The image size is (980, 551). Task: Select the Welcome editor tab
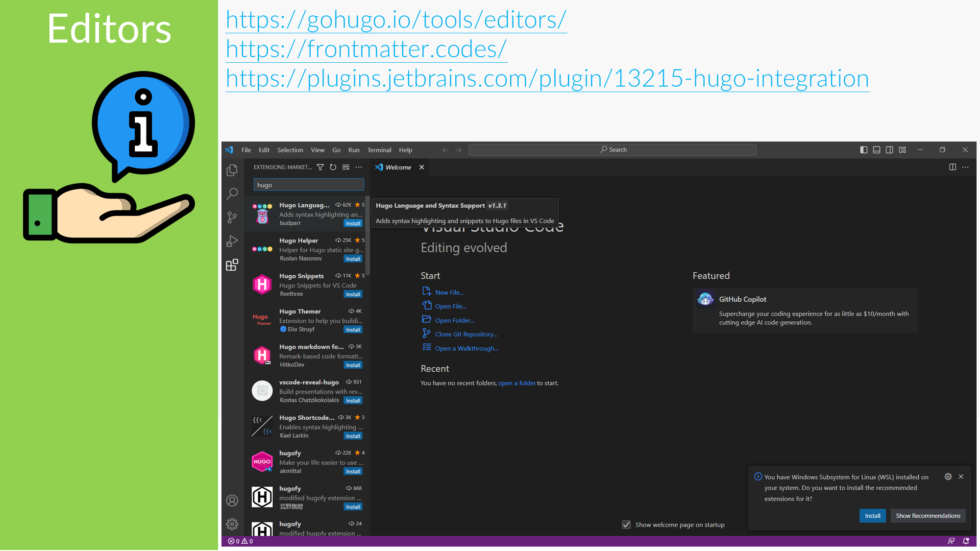tap(398, 167)
